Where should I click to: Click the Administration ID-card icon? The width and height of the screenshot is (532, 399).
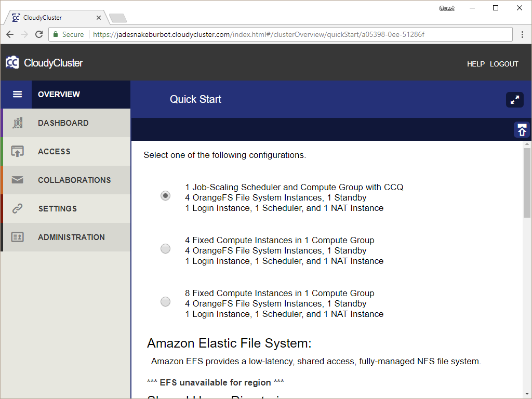[16, 237]
